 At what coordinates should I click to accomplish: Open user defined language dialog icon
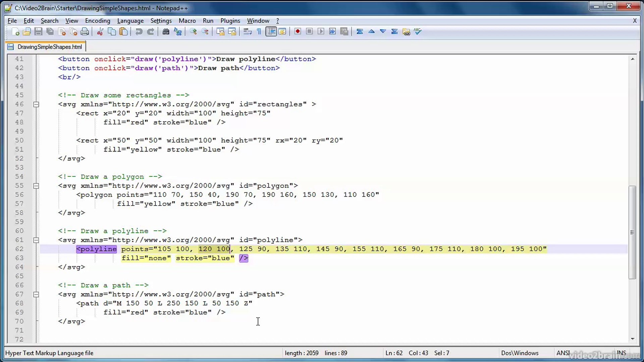(282, 32)
